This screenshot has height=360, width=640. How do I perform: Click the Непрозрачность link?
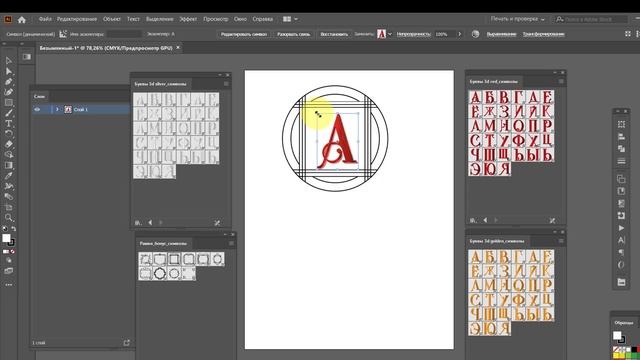413,34
